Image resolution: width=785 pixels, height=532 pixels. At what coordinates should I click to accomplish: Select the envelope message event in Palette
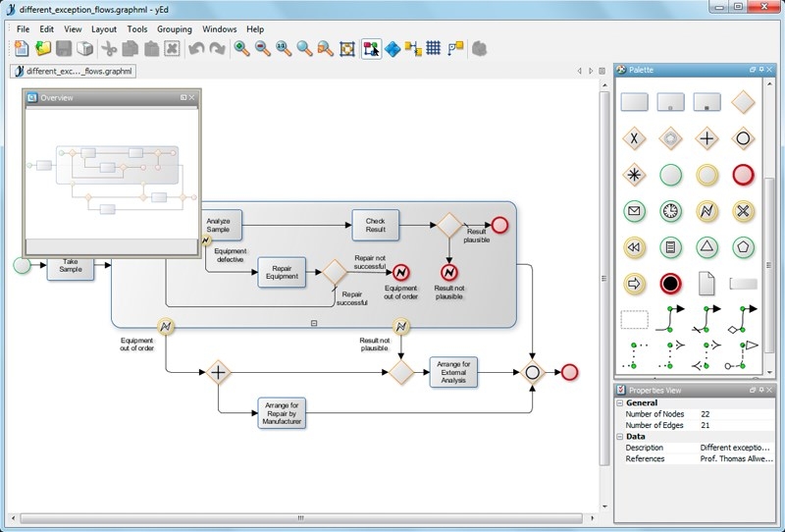634,211
